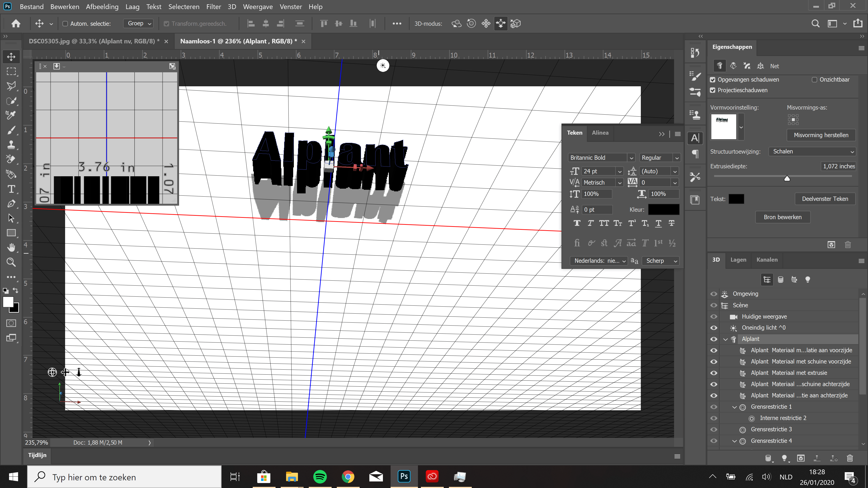Switch to the Lagen tab
The height and width of the screenshot is (488, 868).
[738, 260]
